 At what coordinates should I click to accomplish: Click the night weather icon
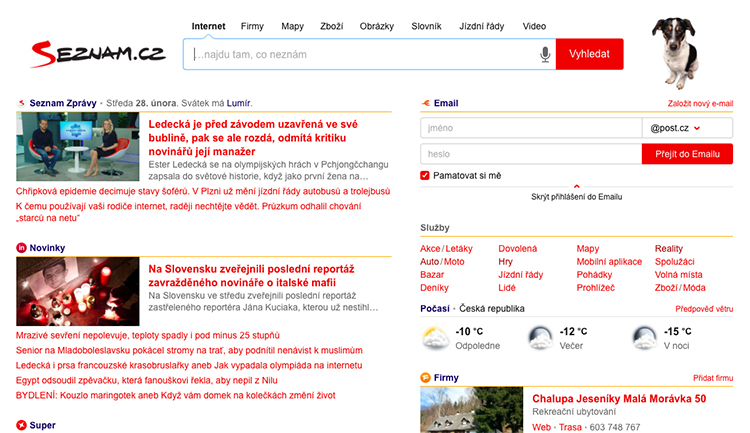645,337
